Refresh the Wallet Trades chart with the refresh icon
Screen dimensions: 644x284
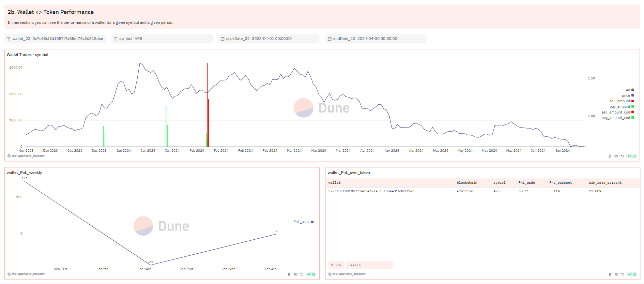622,156
